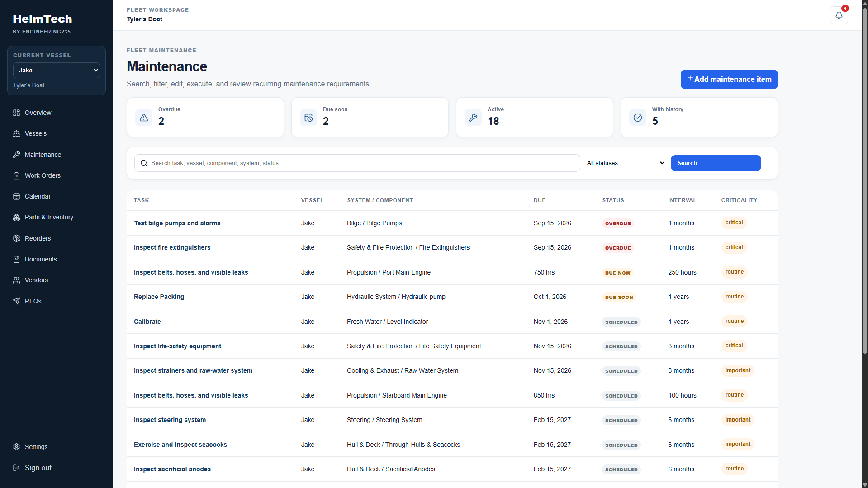
Task: Click the Sign out arrow icon
Action: tap(17, 468)
